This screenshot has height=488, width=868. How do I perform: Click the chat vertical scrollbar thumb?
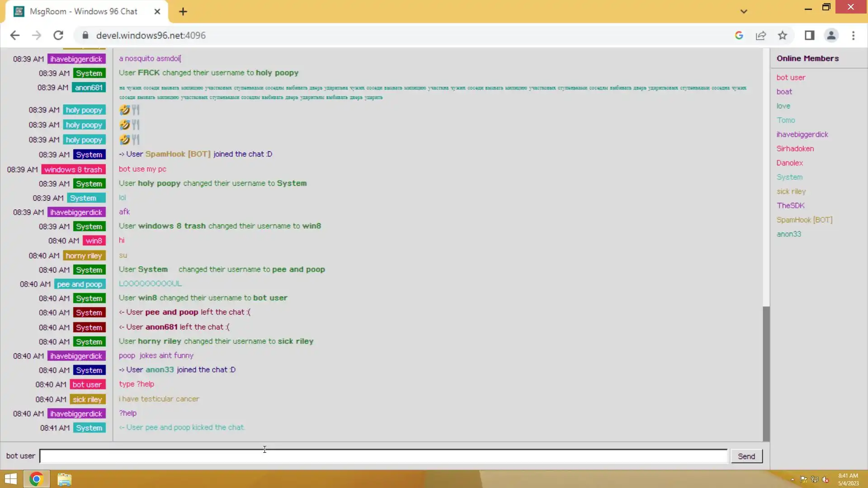[766, 373]
